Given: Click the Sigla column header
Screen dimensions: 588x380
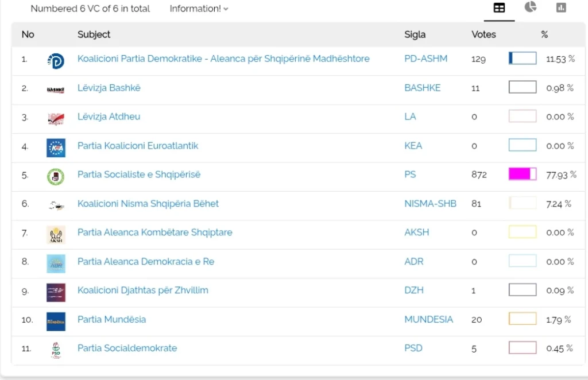Looking at the screenshot, I should pos(415,34).
